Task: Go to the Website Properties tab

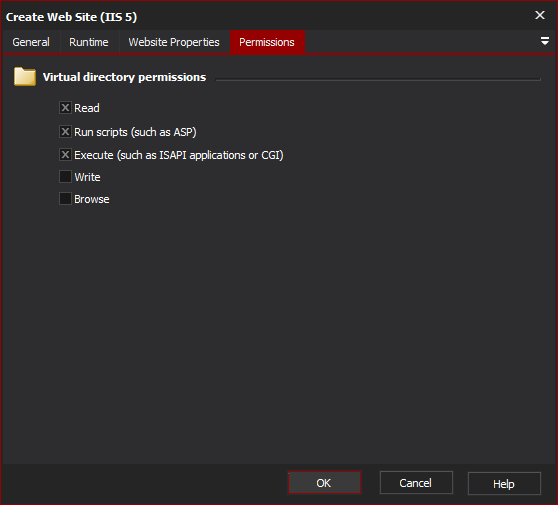Action: pyautogui.click(x=174, y=42)
